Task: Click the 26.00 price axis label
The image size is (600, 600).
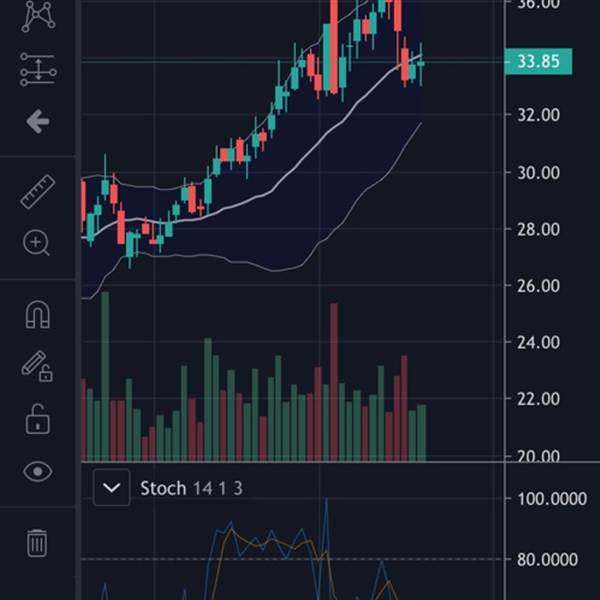Action: (538, 285)
